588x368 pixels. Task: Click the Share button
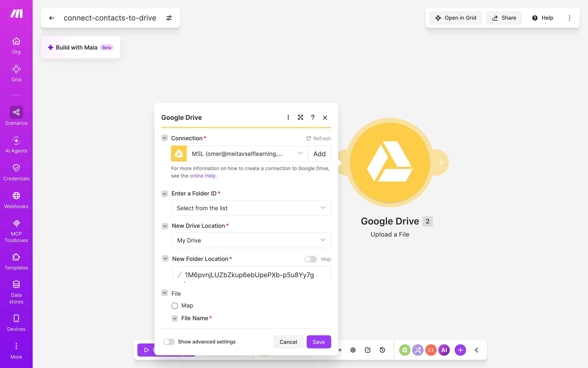pos(504,18)
